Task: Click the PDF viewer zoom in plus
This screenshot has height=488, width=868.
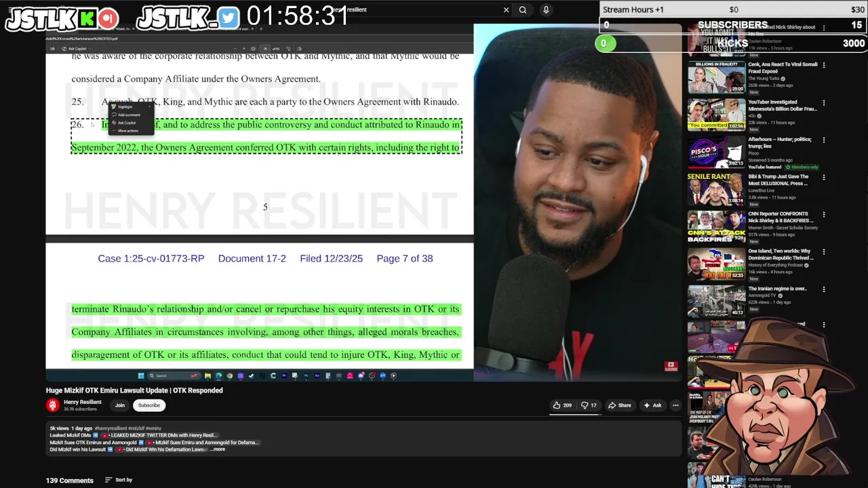Action: pos(244,49)
